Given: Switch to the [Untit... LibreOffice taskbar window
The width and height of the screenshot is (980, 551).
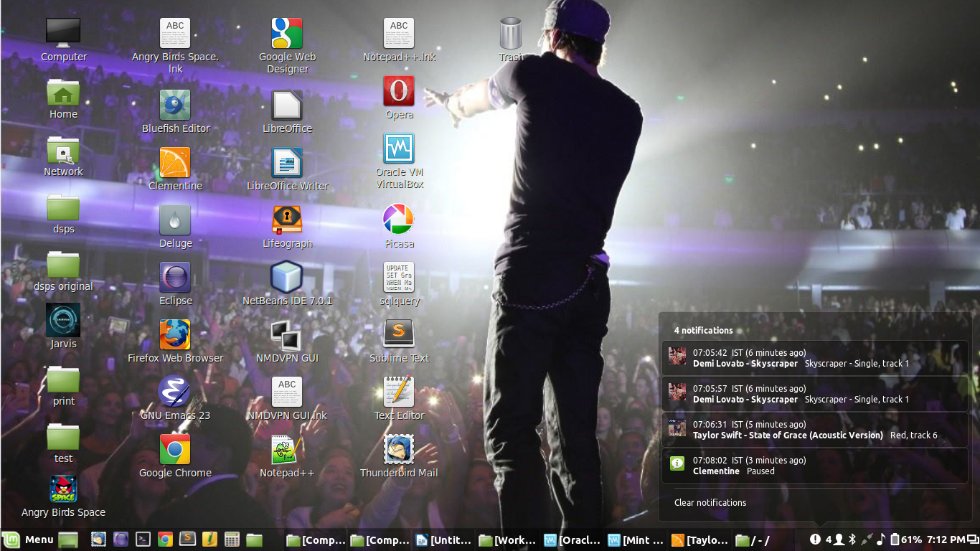Looking at the screenshot, I should [444, 540].
